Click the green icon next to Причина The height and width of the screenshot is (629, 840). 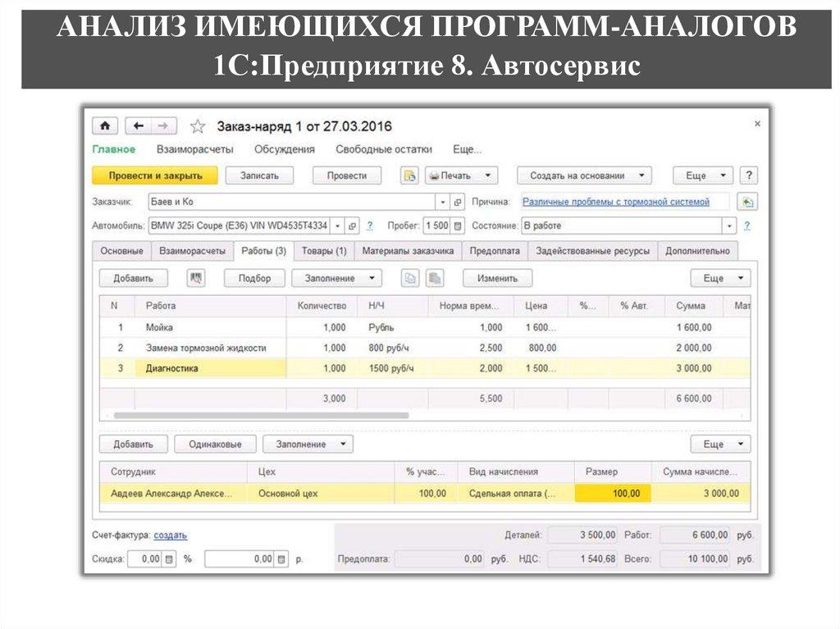(747, 202)
